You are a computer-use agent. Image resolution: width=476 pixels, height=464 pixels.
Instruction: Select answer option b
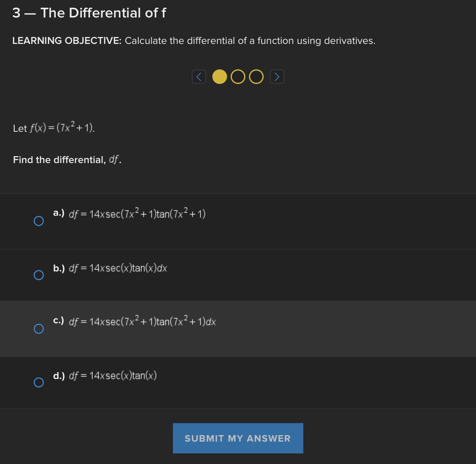coord(39,275)
